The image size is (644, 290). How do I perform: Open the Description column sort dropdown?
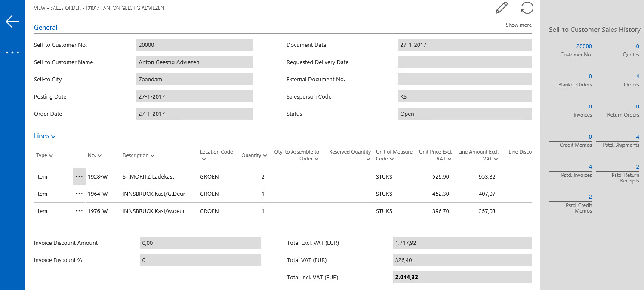point(139,156)
